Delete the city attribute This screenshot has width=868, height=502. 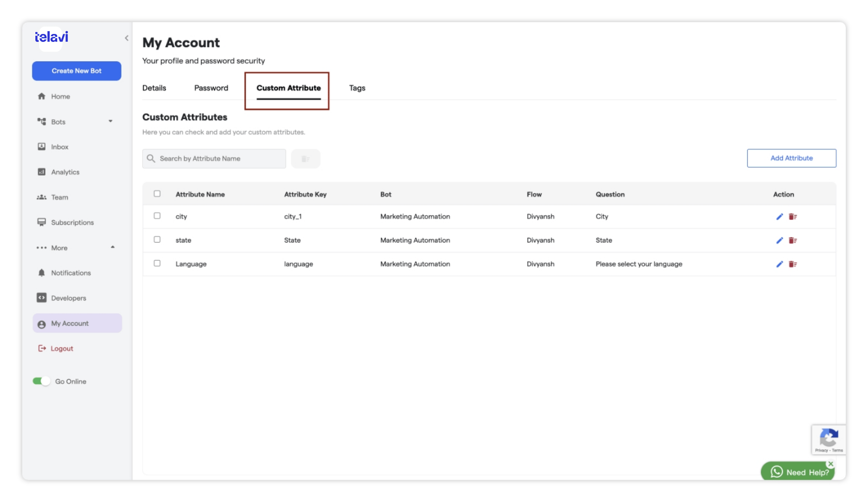pos(793,217)
